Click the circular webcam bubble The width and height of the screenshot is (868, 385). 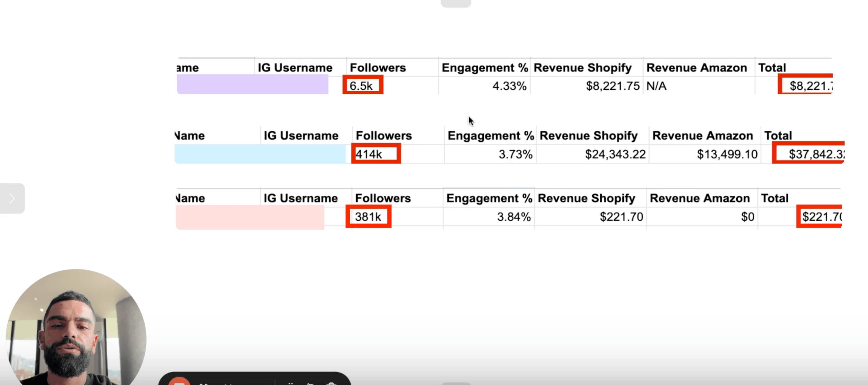[x=76, y=329]
